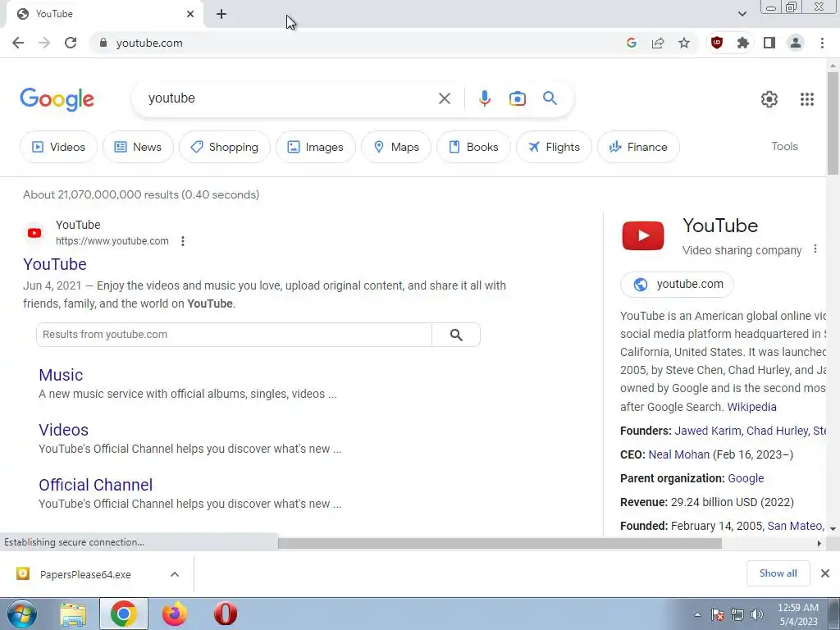Image resolution: width=840 pixels, height=630 pixels.
Task: Open the Extensions puzzle piece menu
Action: (x=743, y=43)
